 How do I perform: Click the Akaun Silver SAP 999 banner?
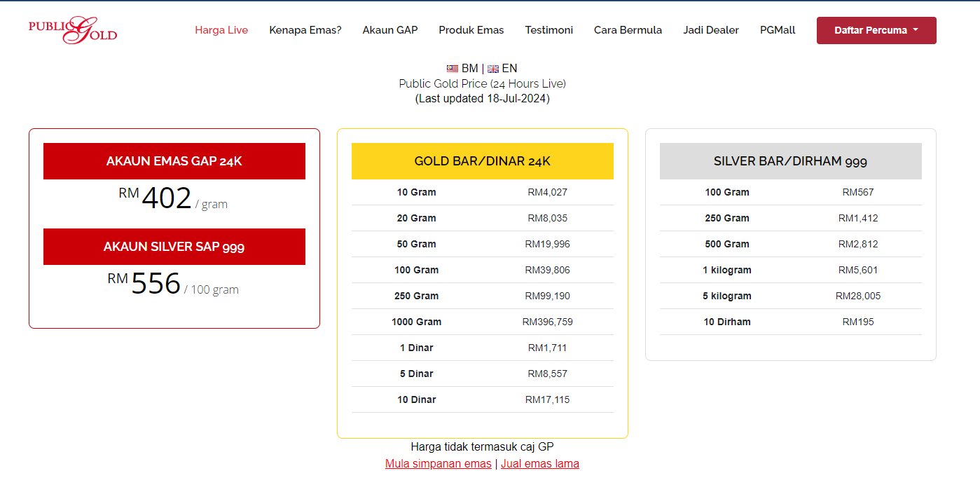(x=174, y=247)
